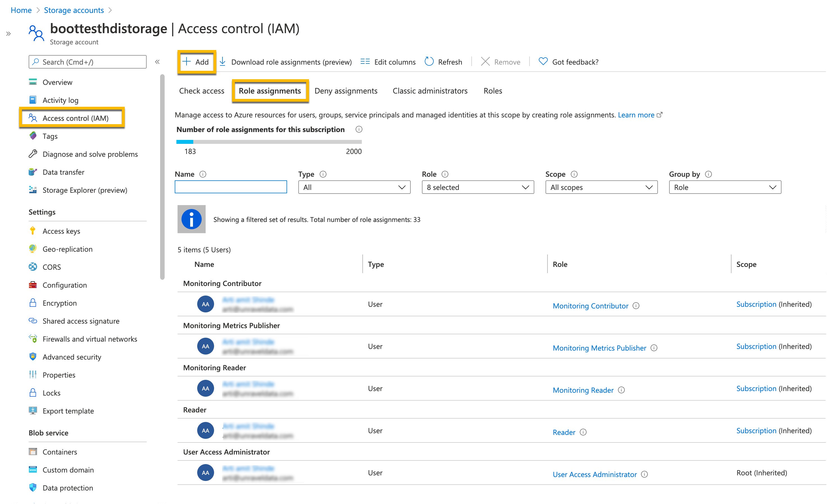Screen dimensions: 827x504
Task: Click the Shared access signature link icon
Action: point(33,321)
